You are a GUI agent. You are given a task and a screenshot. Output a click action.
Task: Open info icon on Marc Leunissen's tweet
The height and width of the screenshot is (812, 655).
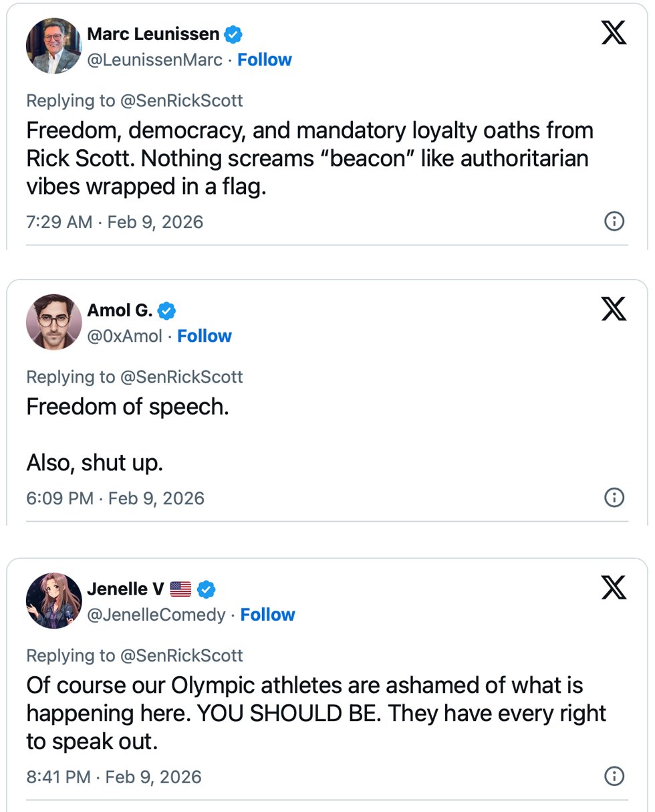click(614, 221)
